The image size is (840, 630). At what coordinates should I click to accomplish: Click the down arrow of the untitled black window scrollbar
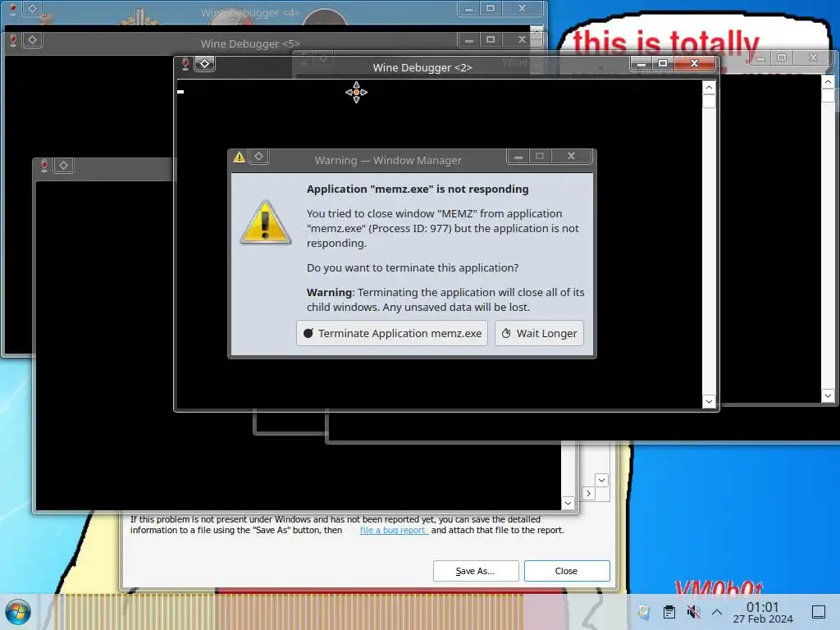pos(568,503)
